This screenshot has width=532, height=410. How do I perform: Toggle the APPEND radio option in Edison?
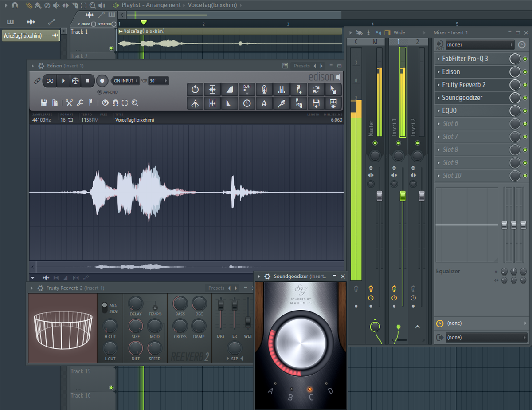pos(99,92)
